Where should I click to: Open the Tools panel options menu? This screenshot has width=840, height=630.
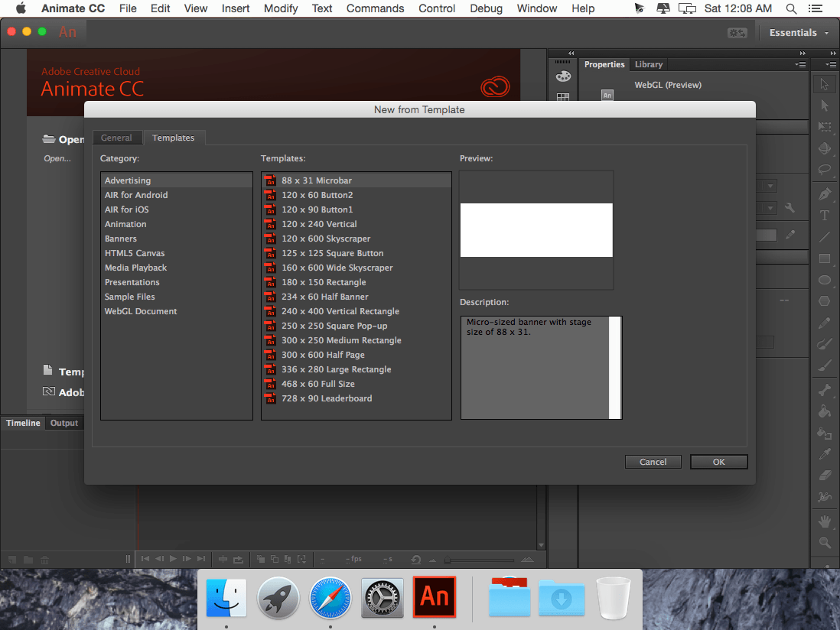coord(831,64)
